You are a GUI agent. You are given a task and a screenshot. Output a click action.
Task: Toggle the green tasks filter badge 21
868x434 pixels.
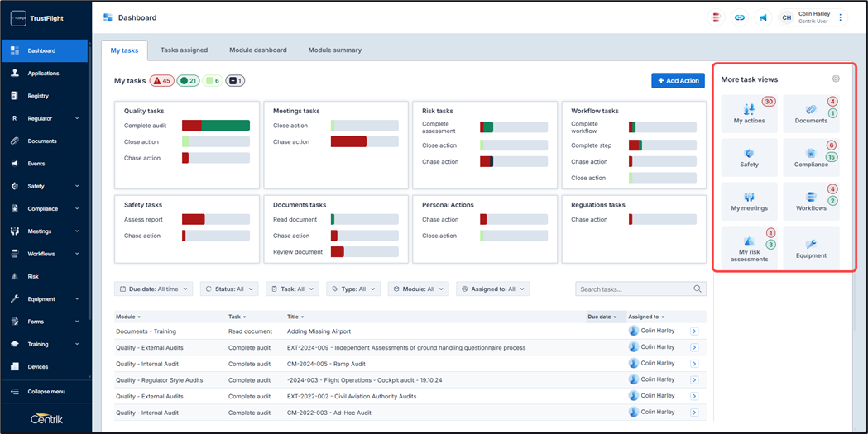tap(189, 81)
